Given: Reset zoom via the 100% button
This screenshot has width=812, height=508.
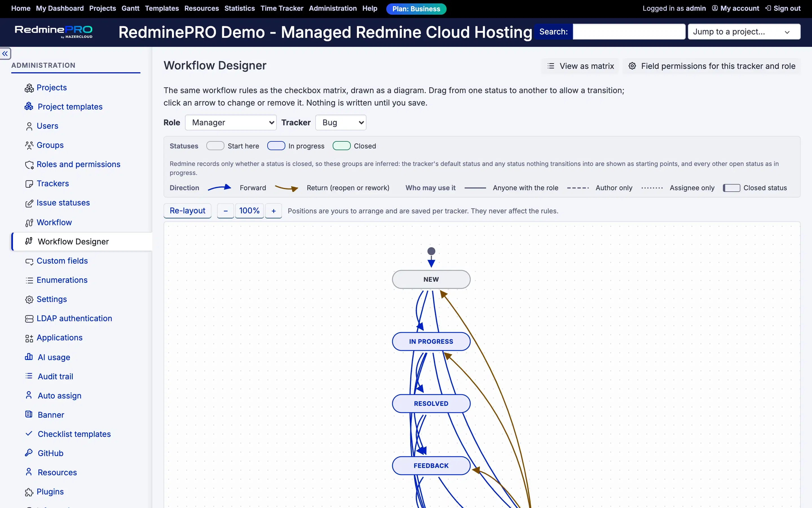Looking at the screenshot, I should point(249,211).
